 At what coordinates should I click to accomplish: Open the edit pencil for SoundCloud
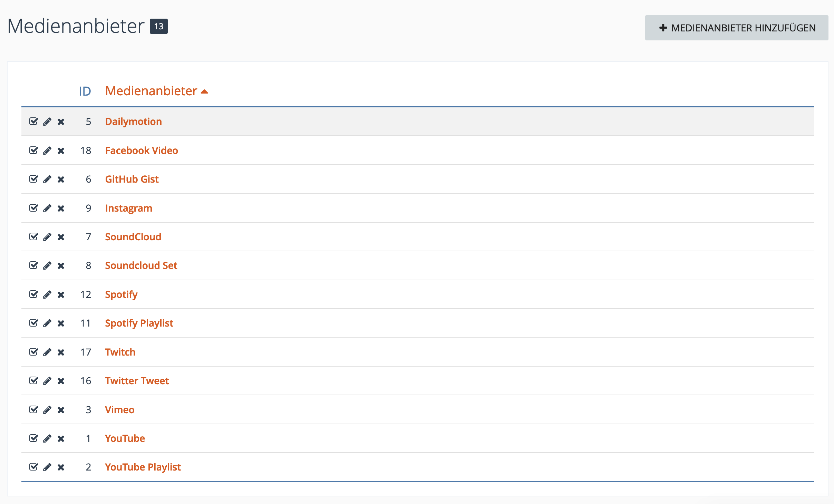47,237
